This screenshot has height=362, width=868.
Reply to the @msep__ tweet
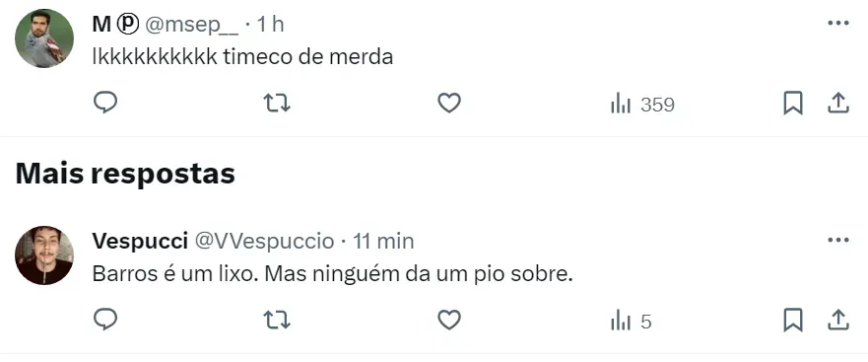(x=105, y=104)
